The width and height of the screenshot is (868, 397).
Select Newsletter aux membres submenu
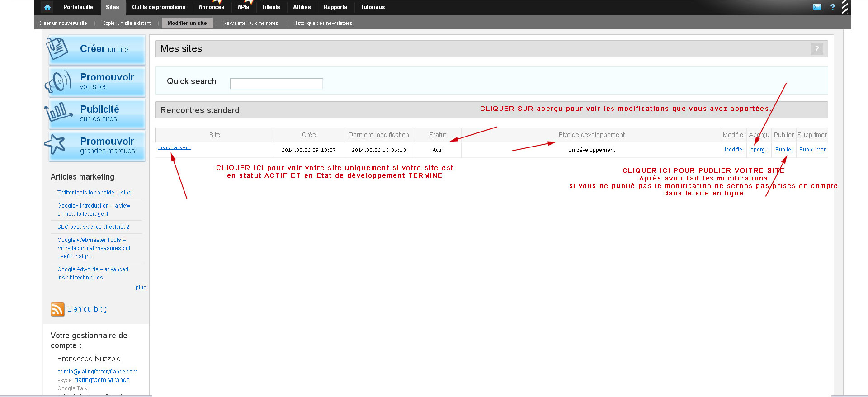(x=250, y=23)
